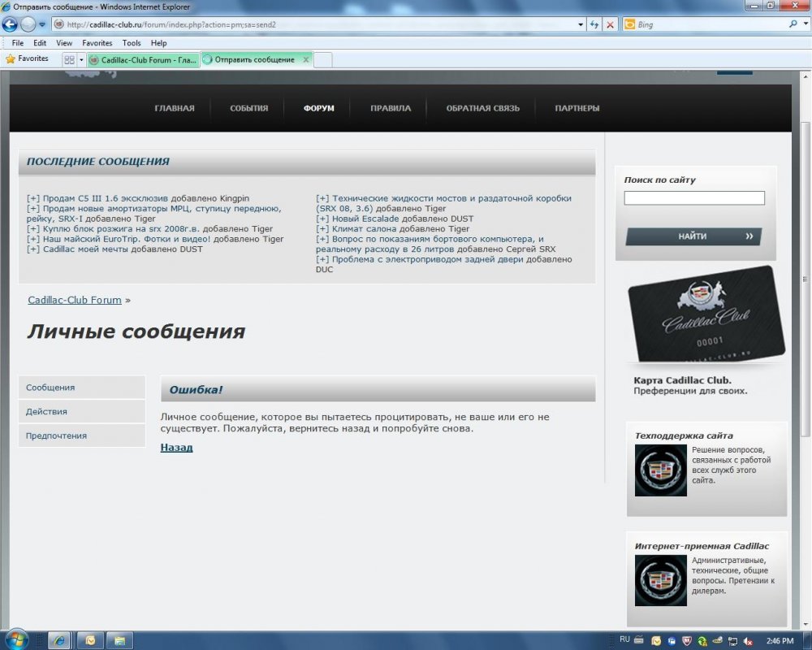Viewport: 812px width, 650px height.
Task: Click the Назад link
Action: tap(176, 447)
